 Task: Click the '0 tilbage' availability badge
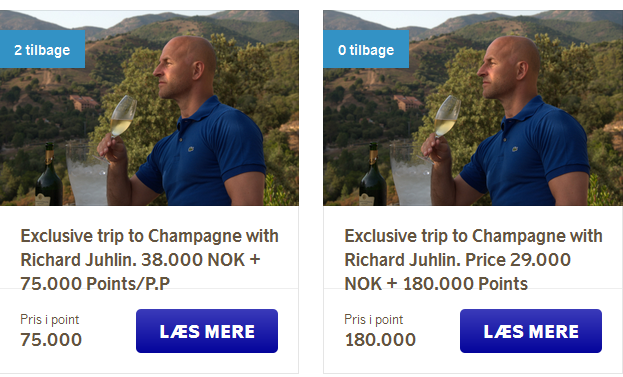(366, 49)
